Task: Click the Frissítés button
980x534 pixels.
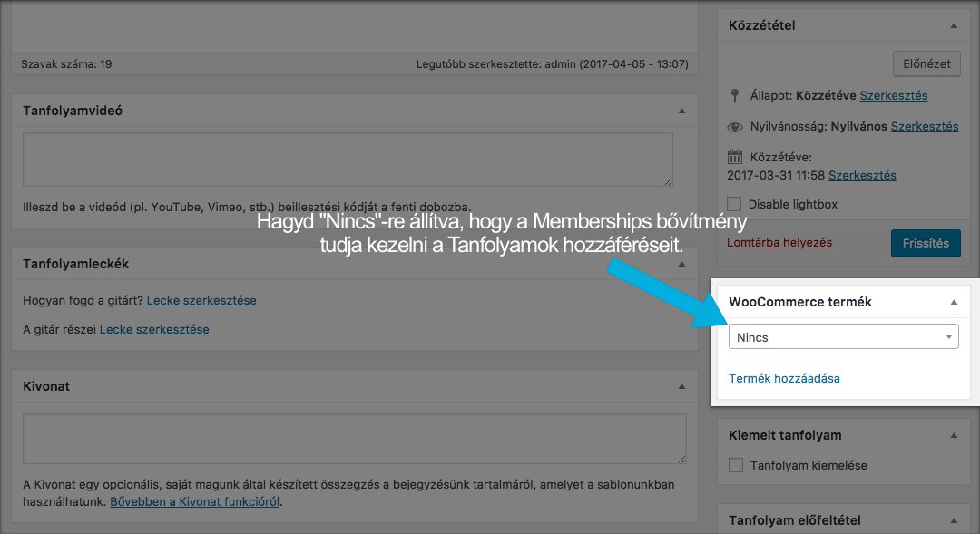Action: pos(926,243)
